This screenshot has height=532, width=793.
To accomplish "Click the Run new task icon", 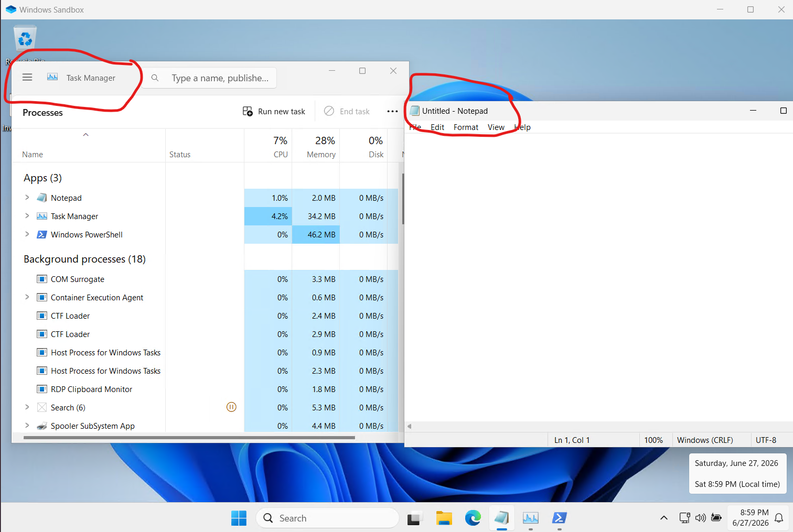I will [x=248, y=111].
